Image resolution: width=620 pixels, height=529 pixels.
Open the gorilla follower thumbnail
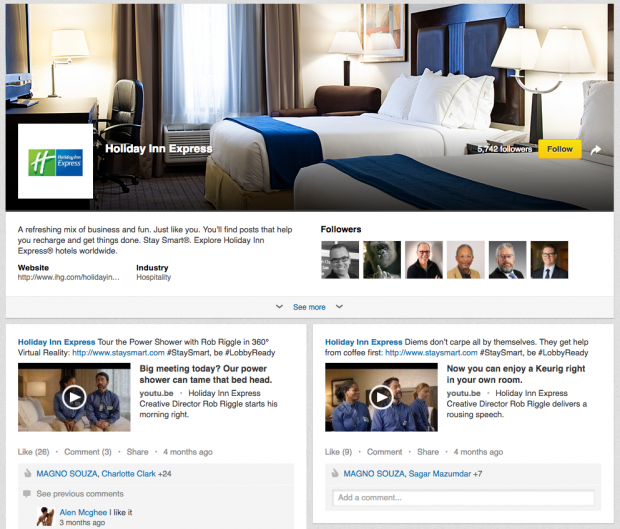(382, 260)
